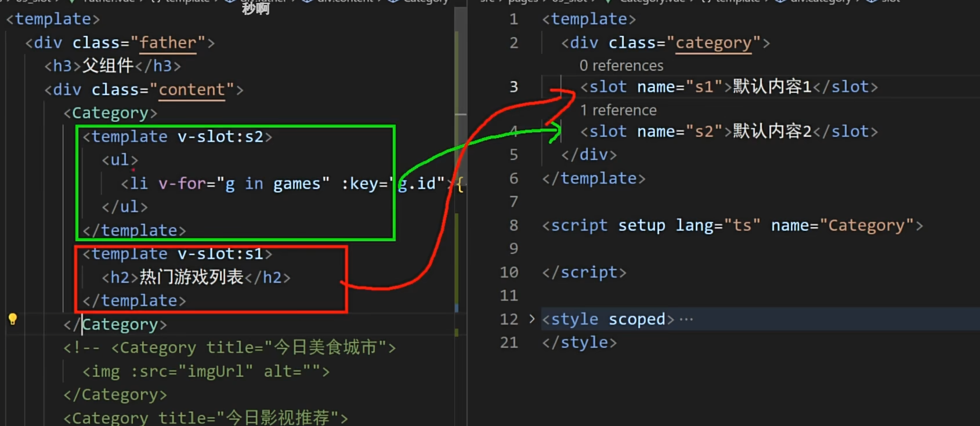This screenshot has height=426, width=980.
Task: Click "games" in the v-for expression
Action: 296,184
